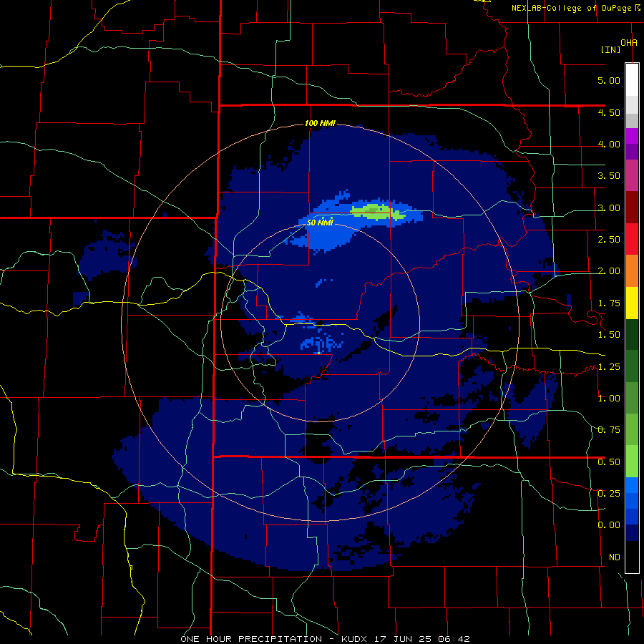Pick the orange swatch above 2.00
Viewport: 644px width, 644px height.
(x=632, y=271)
